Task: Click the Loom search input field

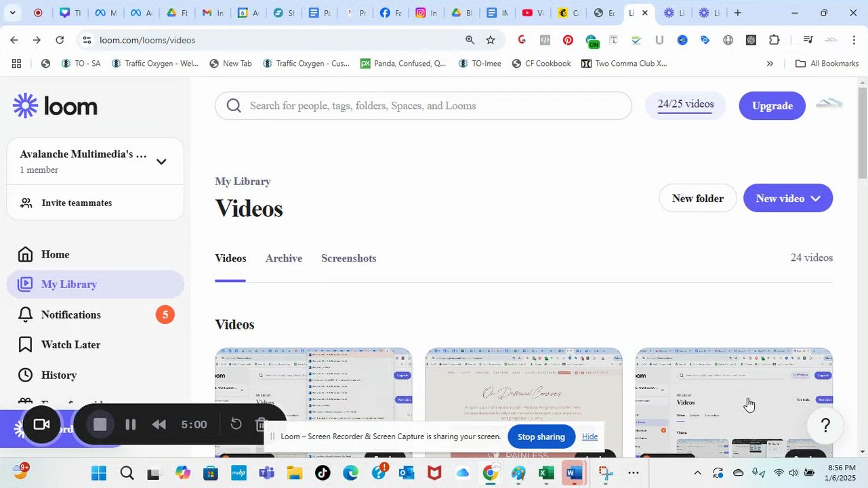Action: click(423, 106)
